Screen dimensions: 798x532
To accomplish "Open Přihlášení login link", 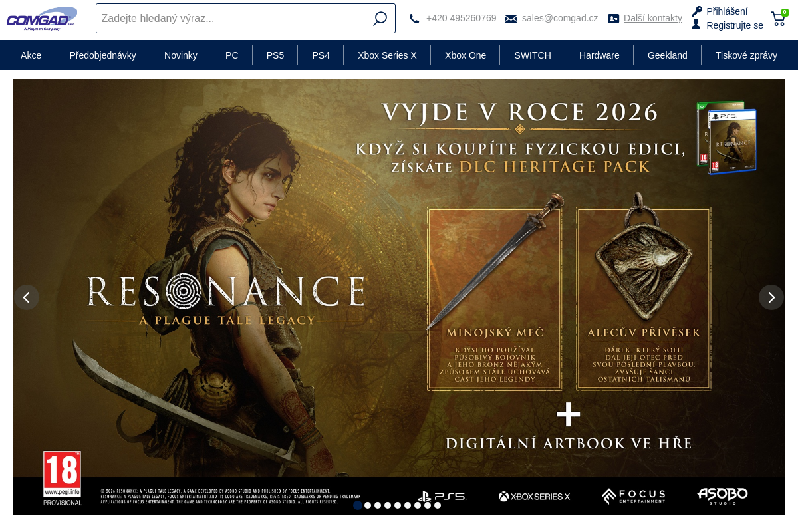I will click(x=727, y=11).
